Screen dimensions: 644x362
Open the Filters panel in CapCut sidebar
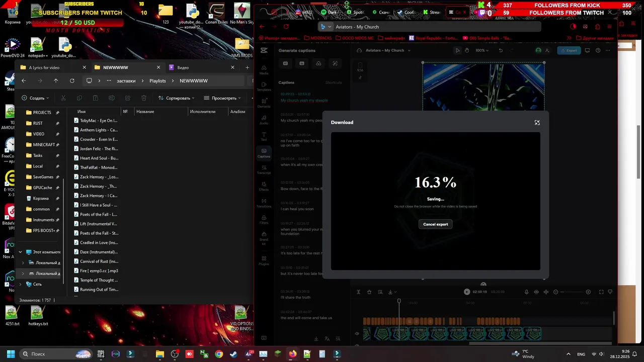click(x=264, y=219)
